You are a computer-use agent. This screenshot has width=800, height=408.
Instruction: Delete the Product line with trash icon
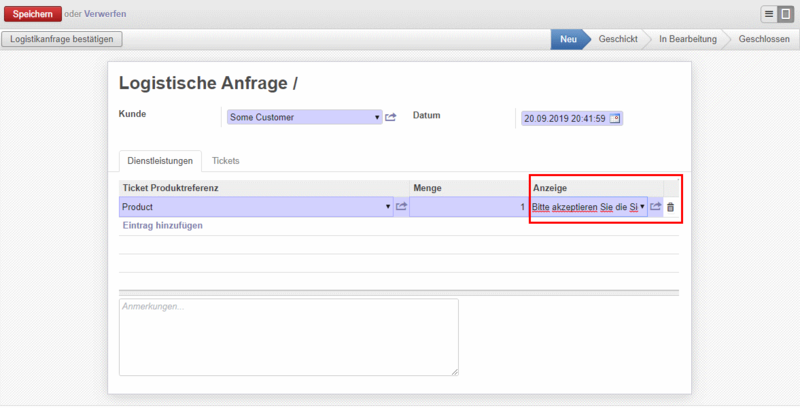[671, 207]
